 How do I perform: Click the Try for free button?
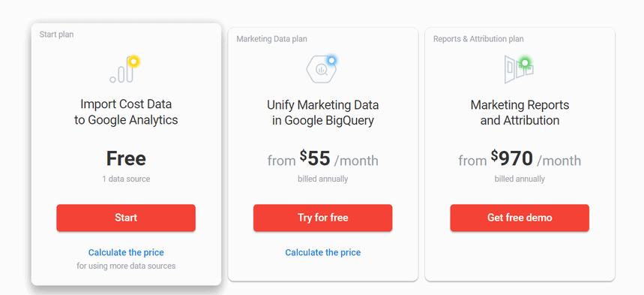[323, 218]
